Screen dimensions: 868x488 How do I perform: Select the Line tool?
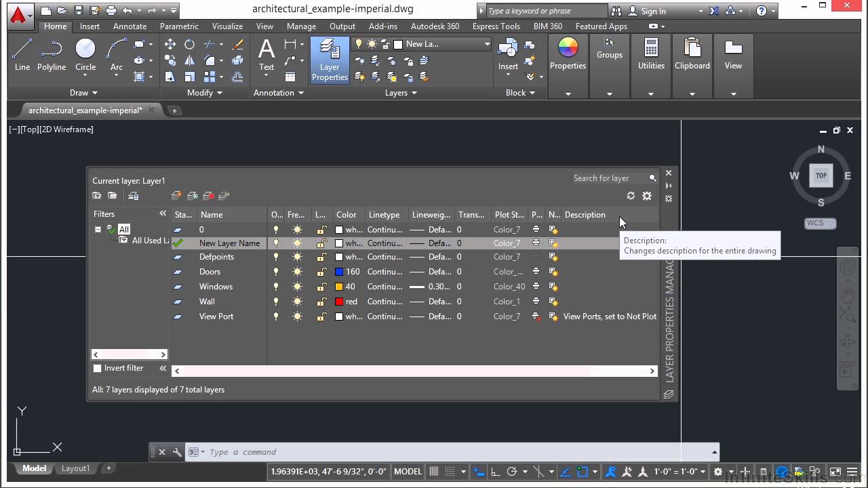click(x=22, y=54)
